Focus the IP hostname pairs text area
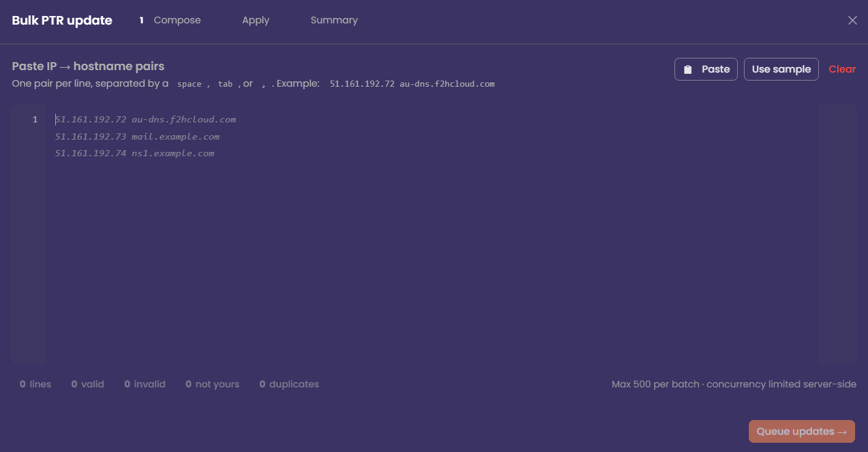This screenshot has width=868, height=452. tap(432, 234)
